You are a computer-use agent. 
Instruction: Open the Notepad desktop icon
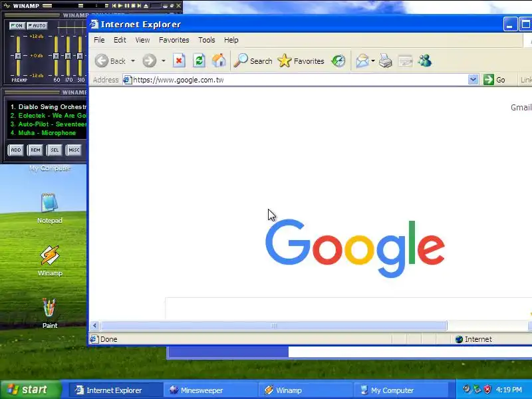[x=49, y=208]
